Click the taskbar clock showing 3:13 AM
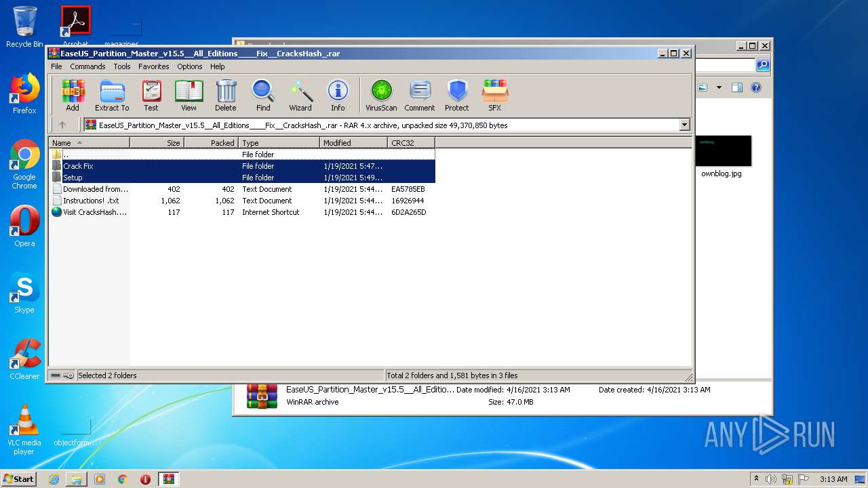This screenshot has width=868, height=488. (x=833, y=479)
